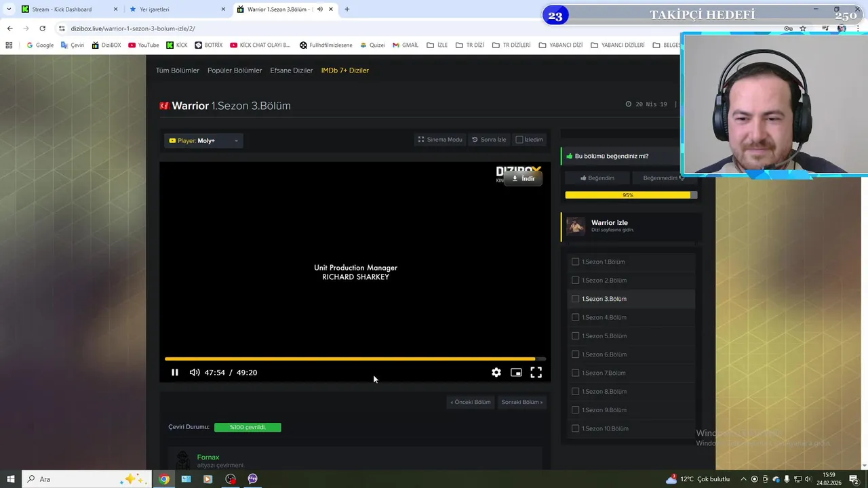Open the Çeviri bookmark
The width and height of the screenshot is (868, 488).
point(72,45)
